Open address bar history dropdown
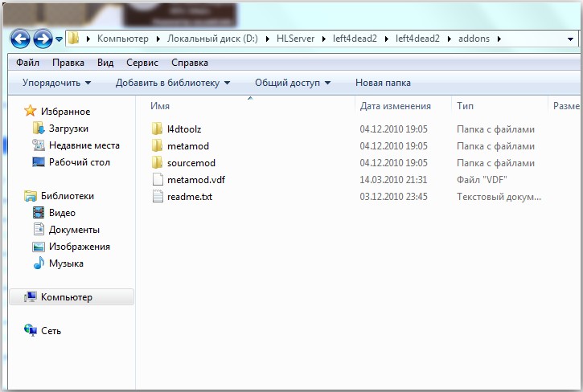Viewport: 583px width, 392px height. point(570,39)
